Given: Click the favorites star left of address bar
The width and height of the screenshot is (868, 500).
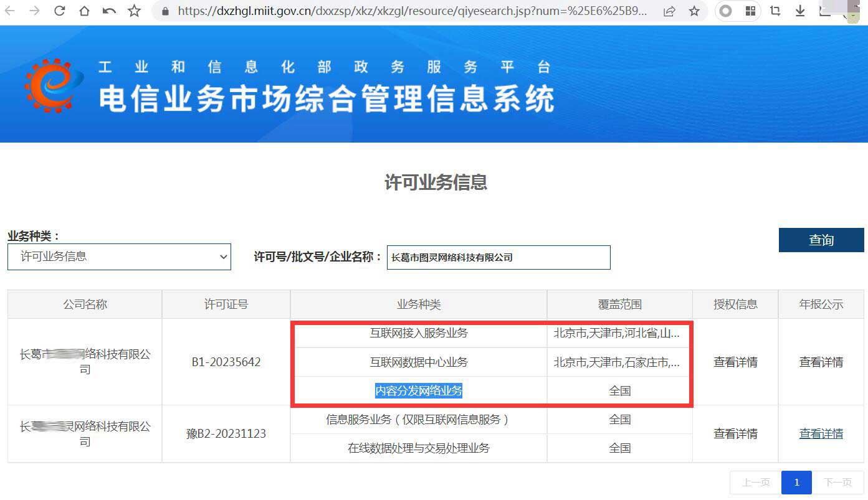Looking at the screenshot, I should point(134,11).
